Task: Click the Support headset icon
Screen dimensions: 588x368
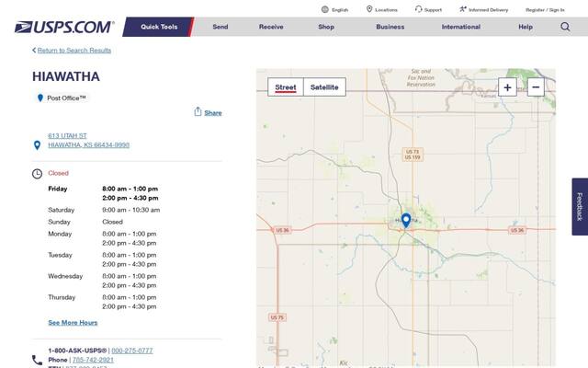Action: pyautogui.click(x=419, y=9)
